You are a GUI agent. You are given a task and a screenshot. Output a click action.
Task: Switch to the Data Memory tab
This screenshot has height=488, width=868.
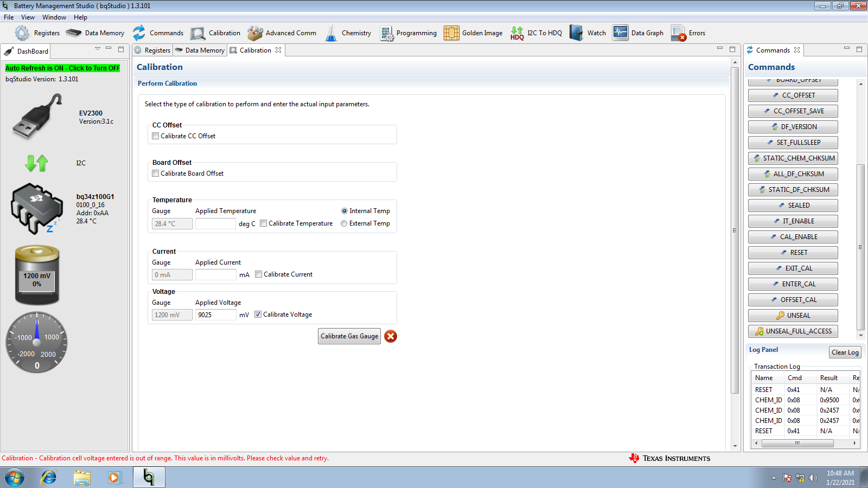pos(200,50)
